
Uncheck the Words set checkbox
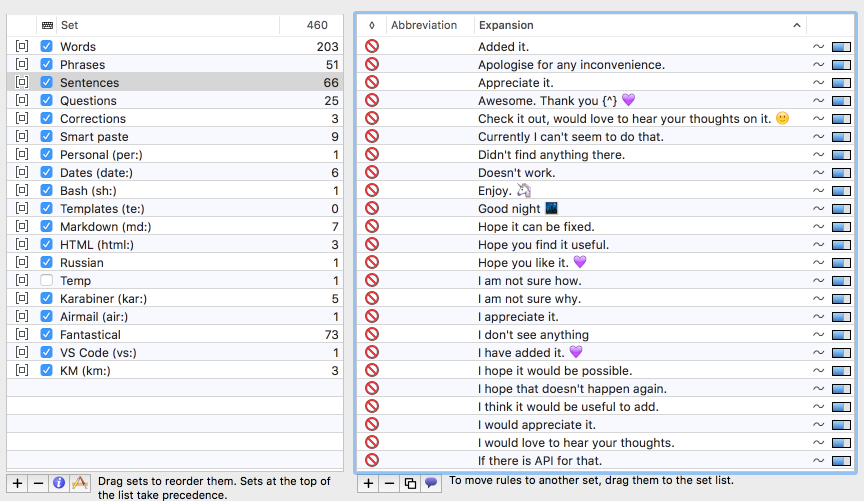pyautogui.click(x=46, y=46)
